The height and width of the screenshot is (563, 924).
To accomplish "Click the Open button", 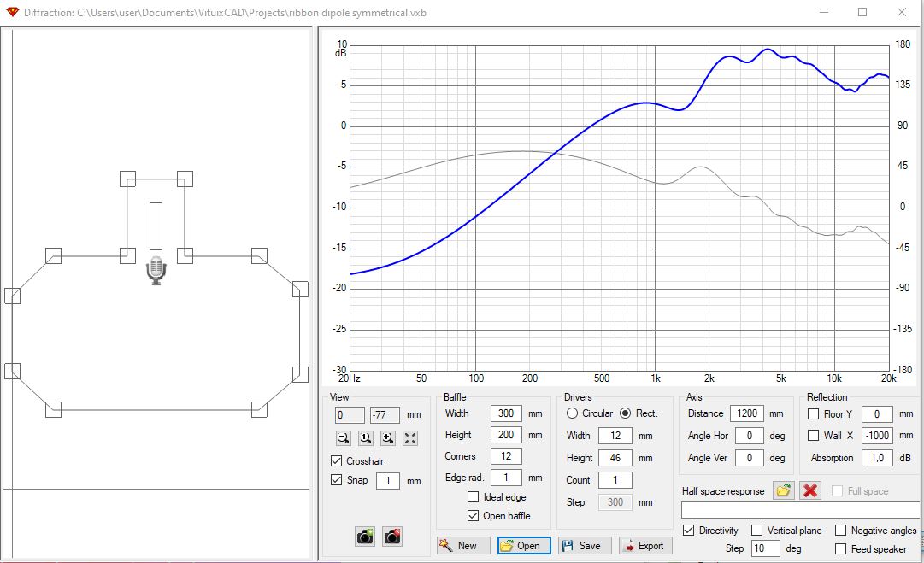I will tap(524, 545).
